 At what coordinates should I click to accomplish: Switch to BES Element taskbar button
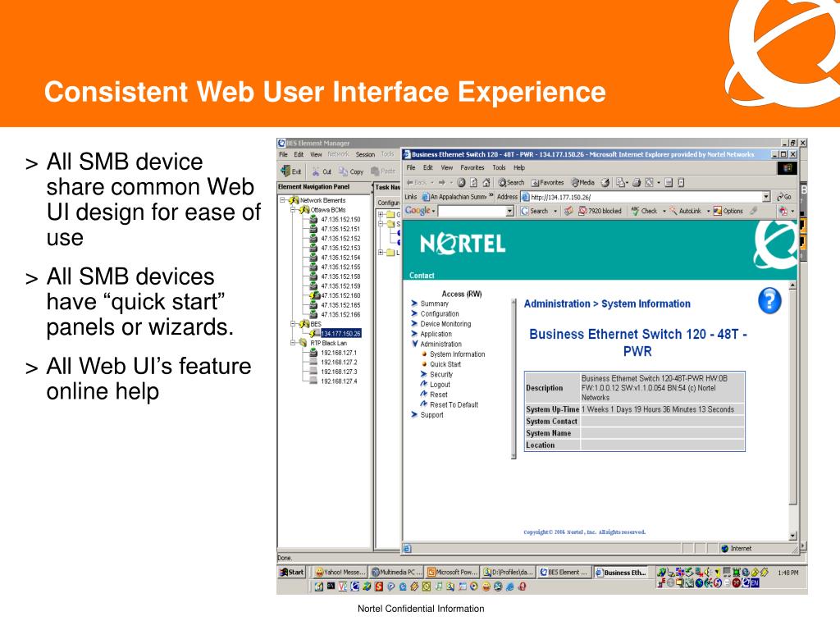click(x=564, y=572)
